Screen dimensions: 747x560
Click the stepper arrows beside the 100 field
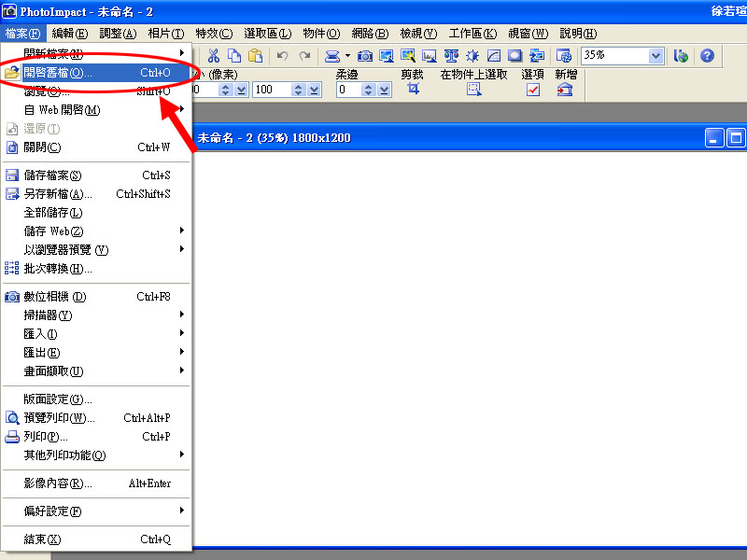298,90
